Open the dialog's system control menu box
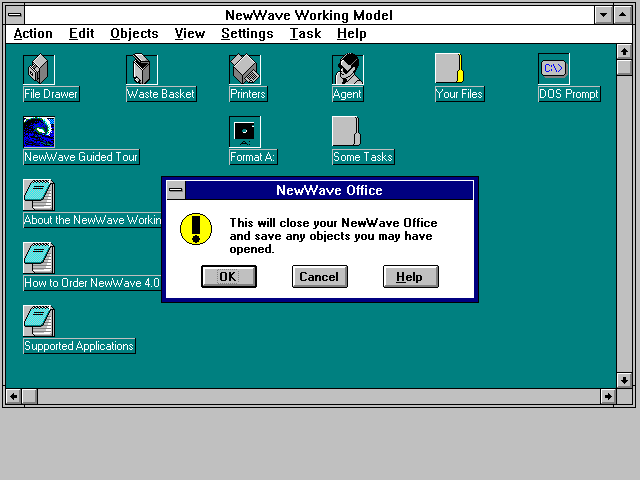The width and height of the screenshot is (640, 480). (x=176, y=190)
